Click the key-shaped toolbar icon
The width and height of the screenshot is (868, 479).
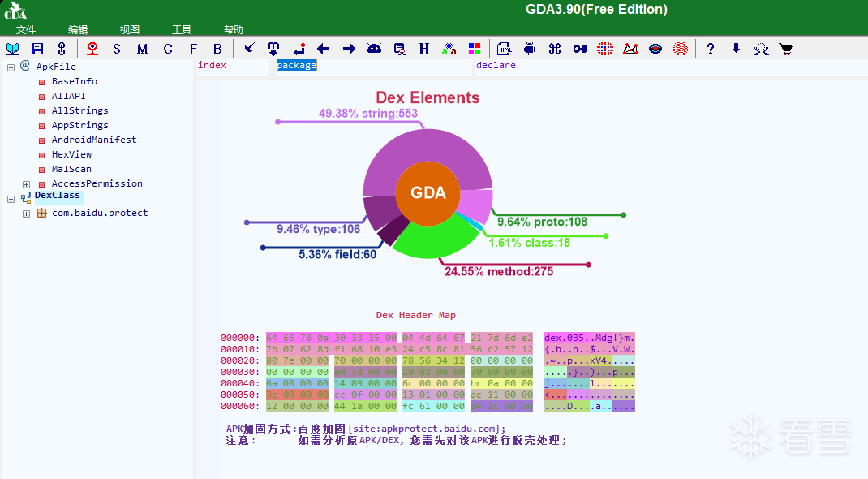[x=580, y=49]
